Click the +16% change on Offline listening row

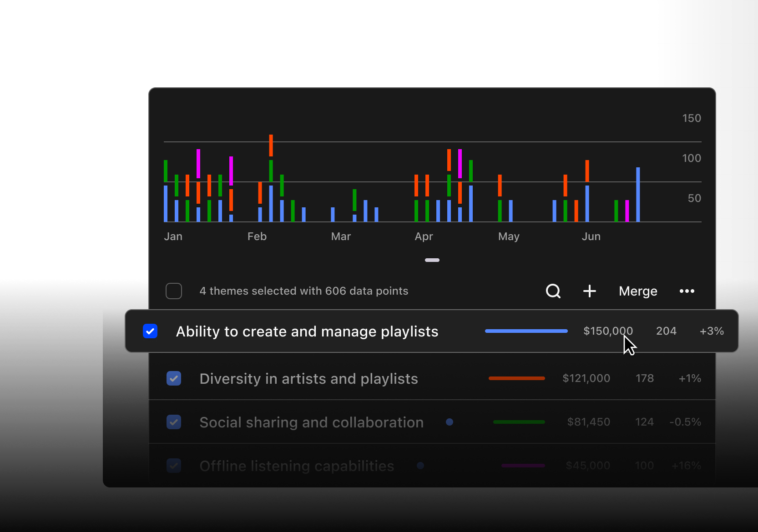[x=686, y=466]
